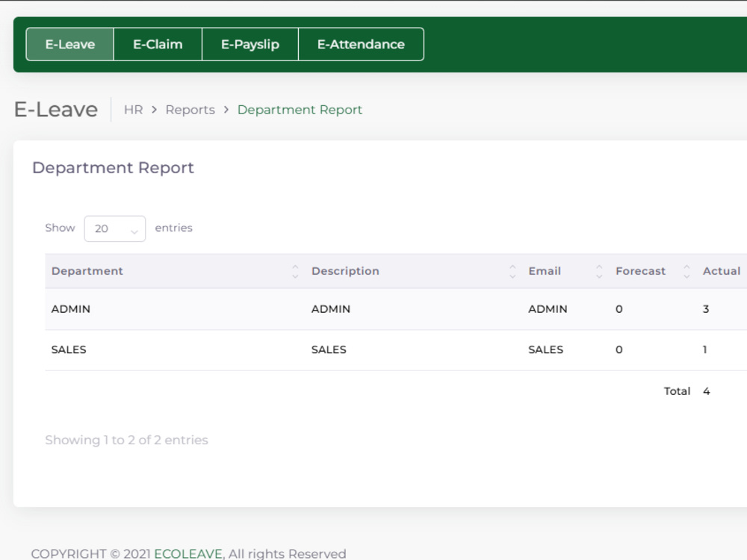Screen dimensions: 747x560
Task: Select the SALES description cell
Action: (x=329, y=349)
